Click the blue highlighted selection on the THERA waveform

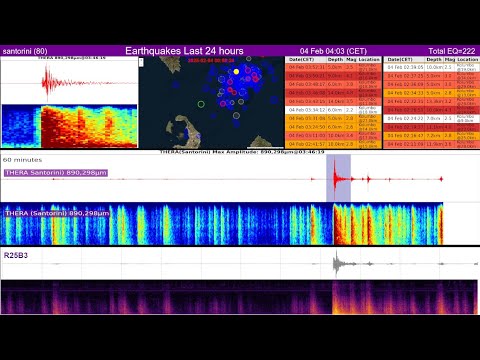[338, 178]
